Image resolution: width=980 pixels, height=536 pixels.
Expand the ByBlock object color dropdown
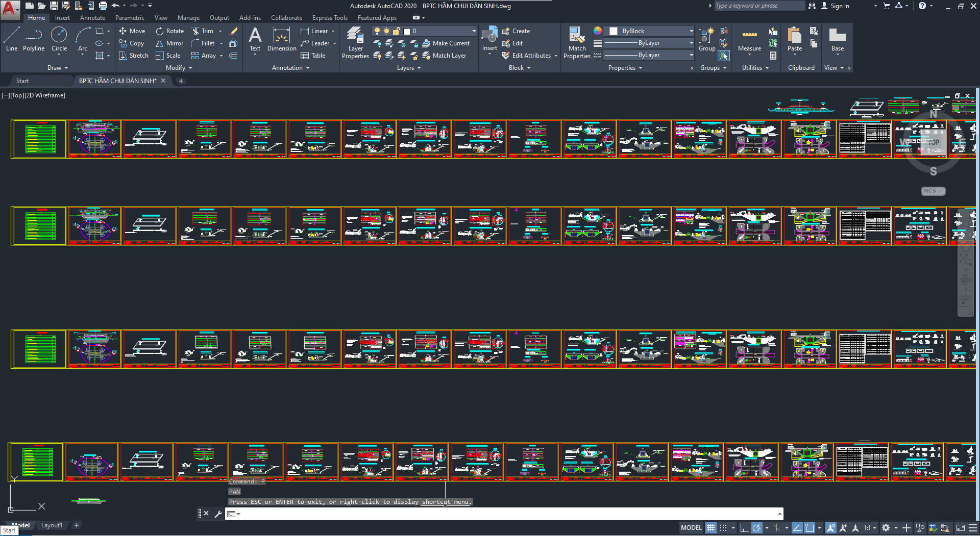click(691, 31)
